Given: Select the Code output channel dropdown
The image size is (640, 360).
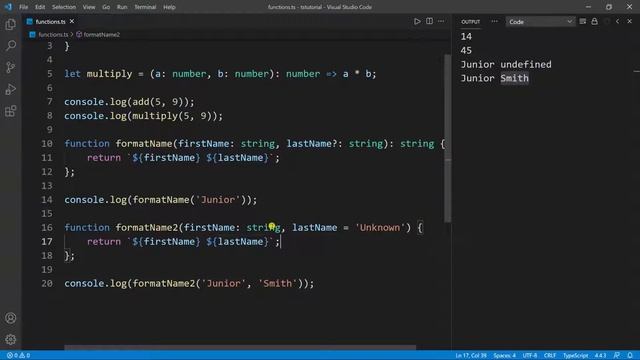Looking at the screenshot, I should (x=540, y=22).
